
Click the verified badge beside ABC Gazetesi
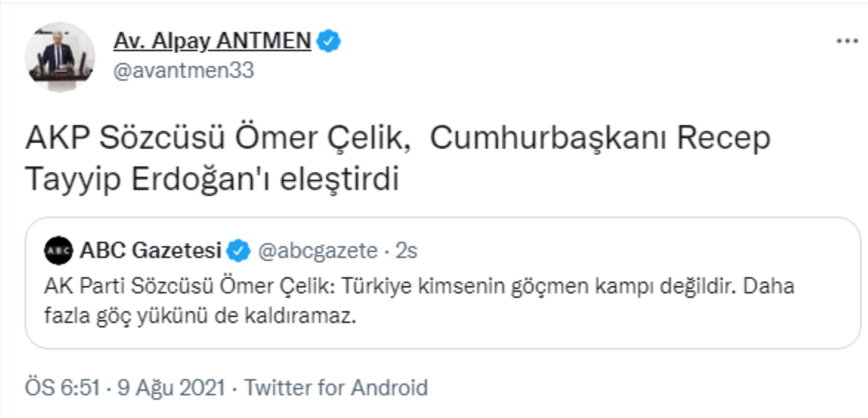238,251
